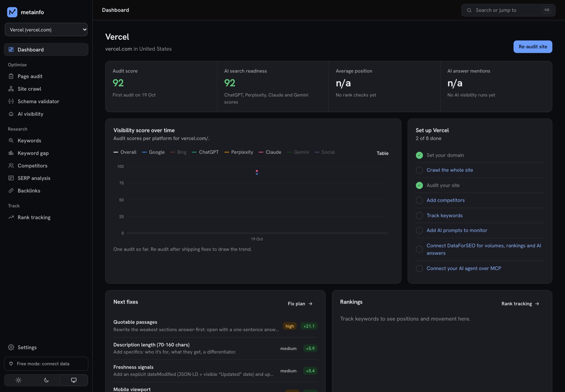Click the search magnifier icon in top bar
565x392 pixels.
click(469, 10)
